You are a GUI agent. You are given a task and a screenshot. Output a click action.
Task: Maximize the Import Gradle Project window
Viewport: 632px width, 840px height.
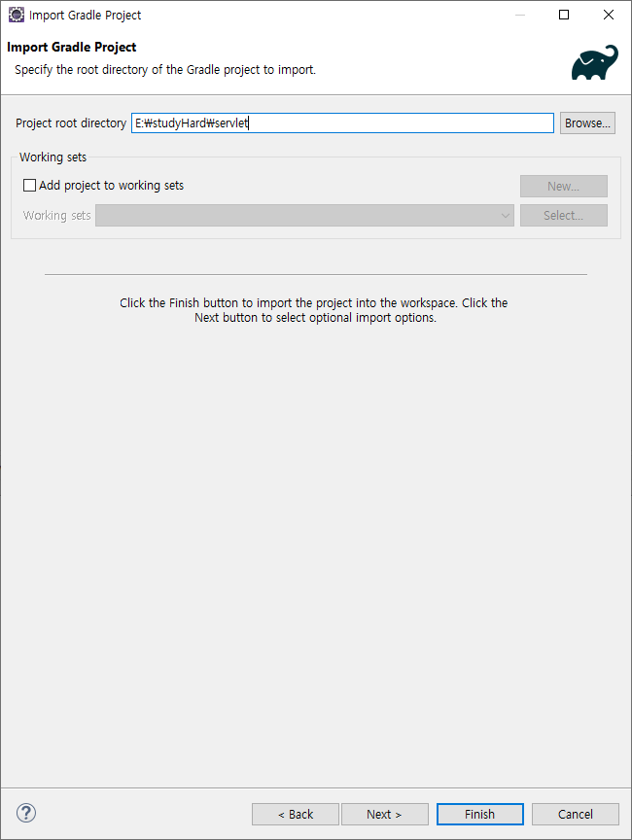564,15
